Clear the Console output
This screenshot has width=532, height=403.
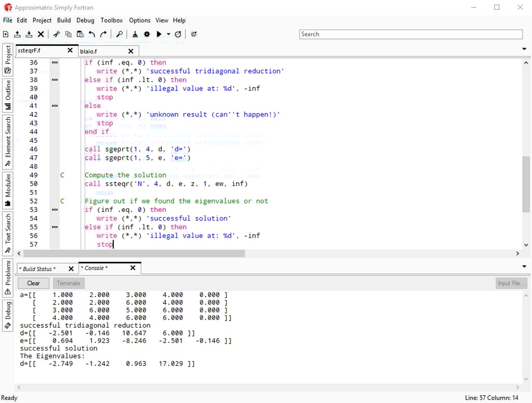(x=33, y=283)
